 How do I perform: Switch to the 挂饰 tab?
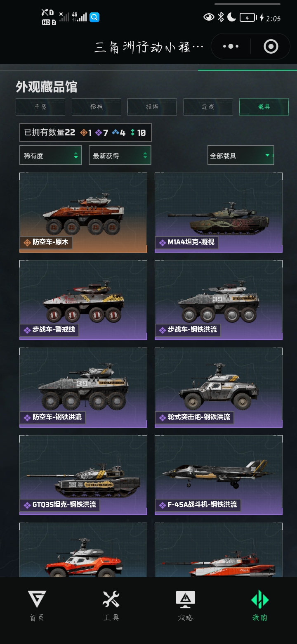[x=152, y=107]
